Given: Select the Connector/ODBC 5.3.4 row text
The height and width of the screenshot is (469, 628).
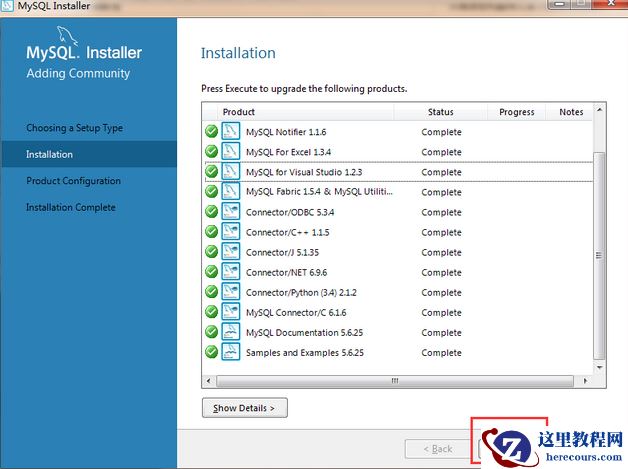Looking at the screenshot, I should [x=290, y=212].
